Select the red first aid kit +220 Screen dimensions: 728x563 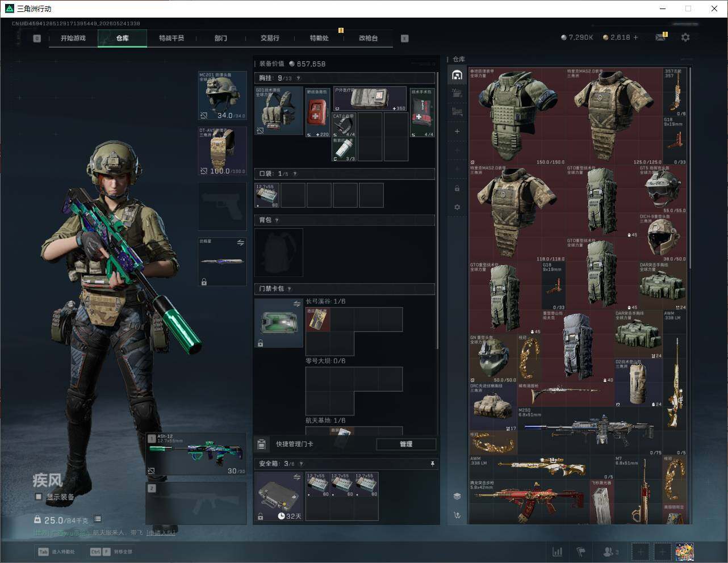tap(318, 112)
